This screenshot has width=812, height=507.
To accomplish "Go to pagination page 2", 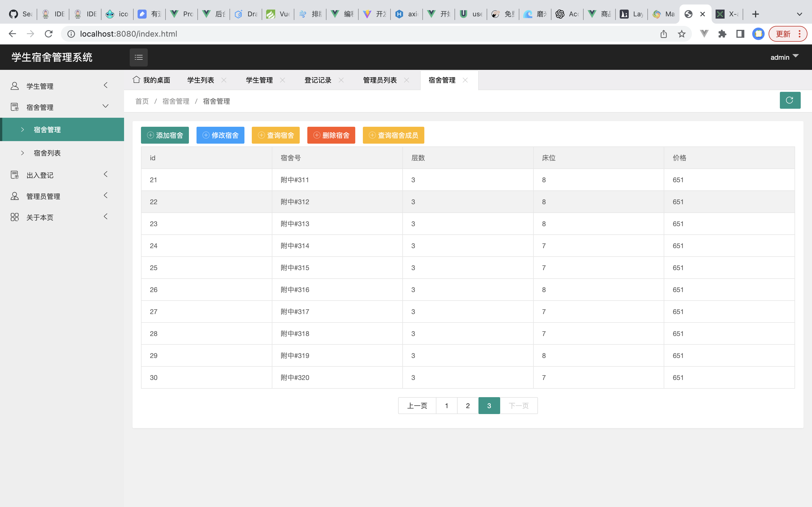I will (468, 406).
